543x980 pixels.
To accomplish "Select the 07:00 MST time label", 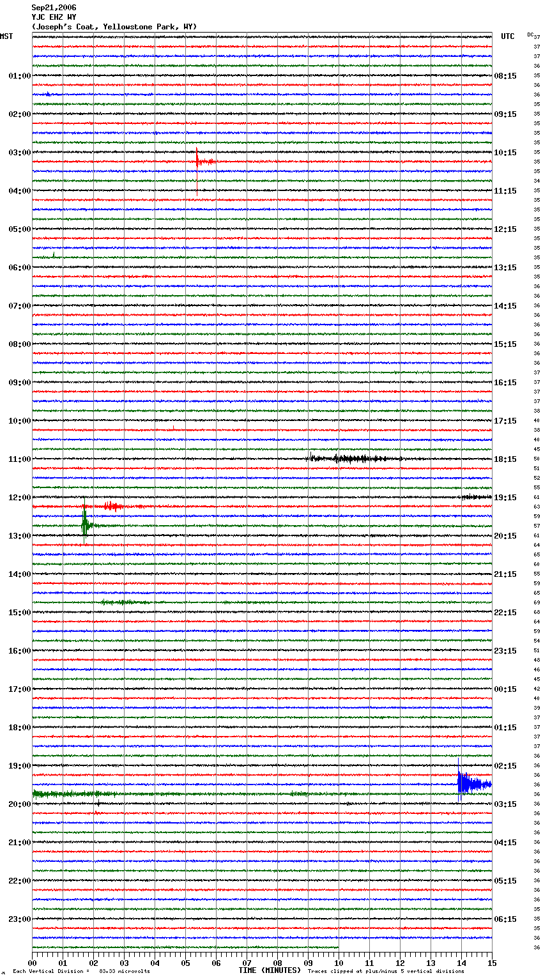I will 20,306.
